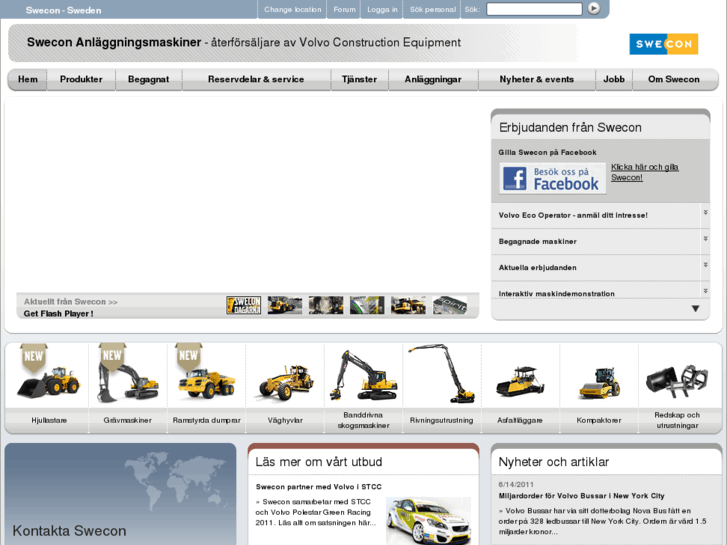Select the fourth green-striped slideshow thumbnail
The width and height of the screenshot is (727, 545).
pos(367,305)
